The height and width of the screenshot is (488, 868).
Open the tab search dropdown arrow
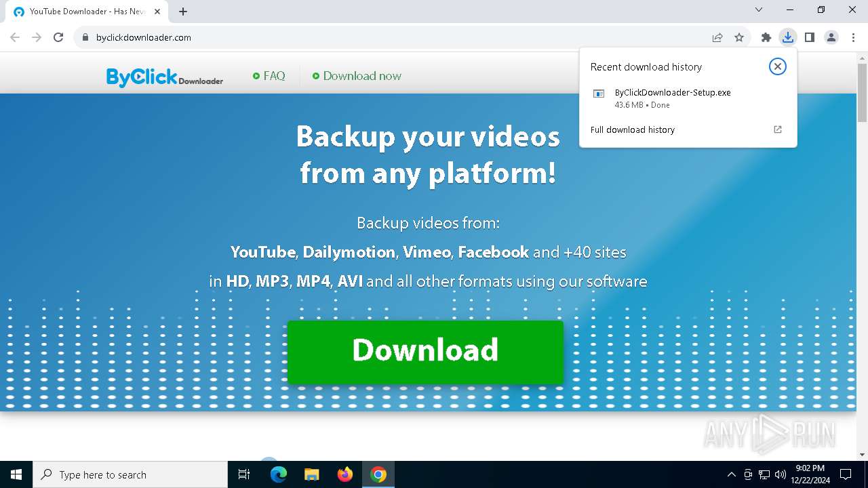pos(759,9)
